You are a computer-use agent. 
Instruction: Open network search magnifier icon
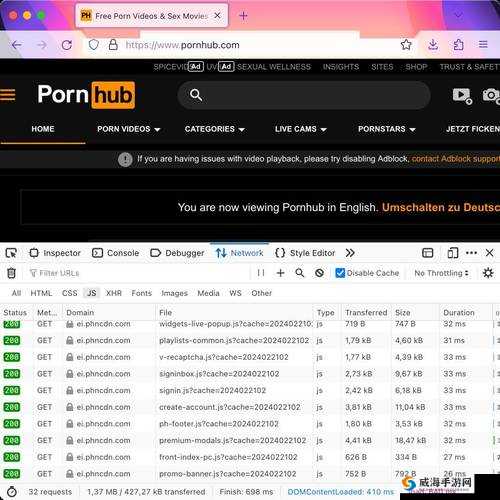tap(300, 273)
